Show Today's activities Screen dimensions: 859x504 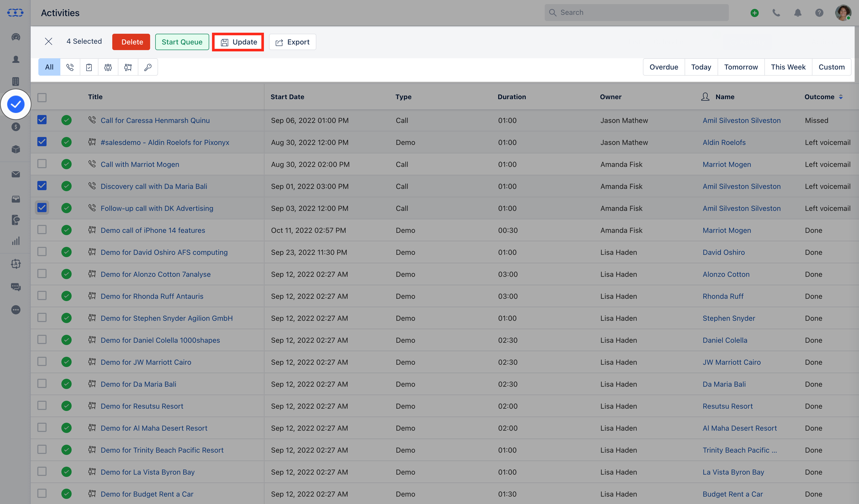701,67
